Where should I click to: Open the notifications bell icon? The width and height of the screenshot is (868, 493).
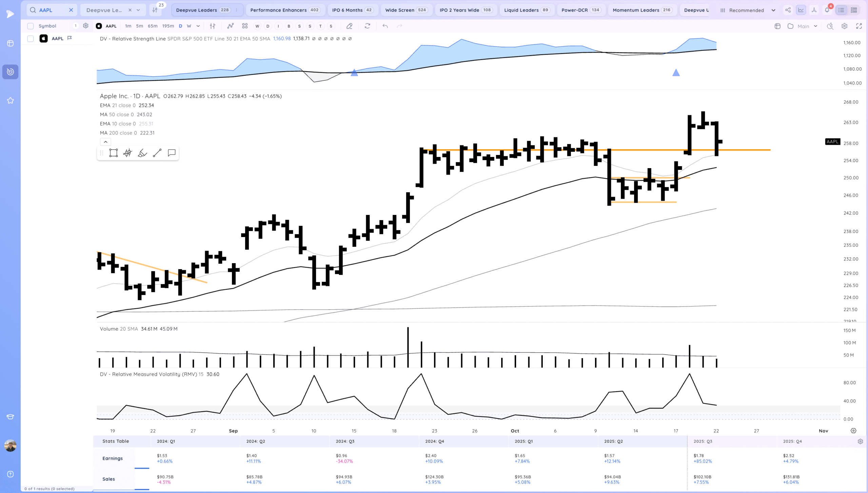click(827, 10)
